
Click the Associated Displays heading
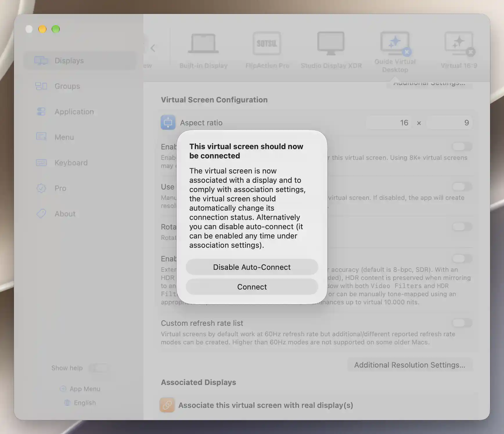(x=199, y=382)
